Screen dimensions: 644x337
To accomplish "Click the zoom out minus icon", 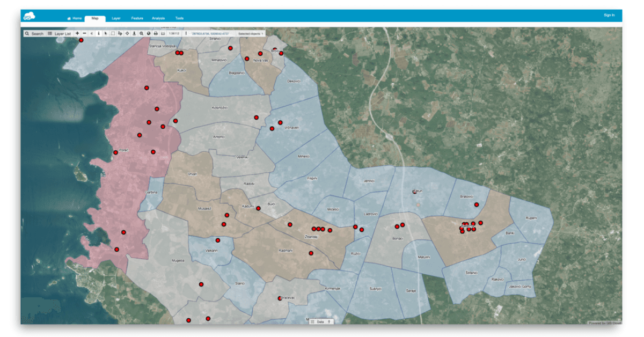I will click(84, 33).
